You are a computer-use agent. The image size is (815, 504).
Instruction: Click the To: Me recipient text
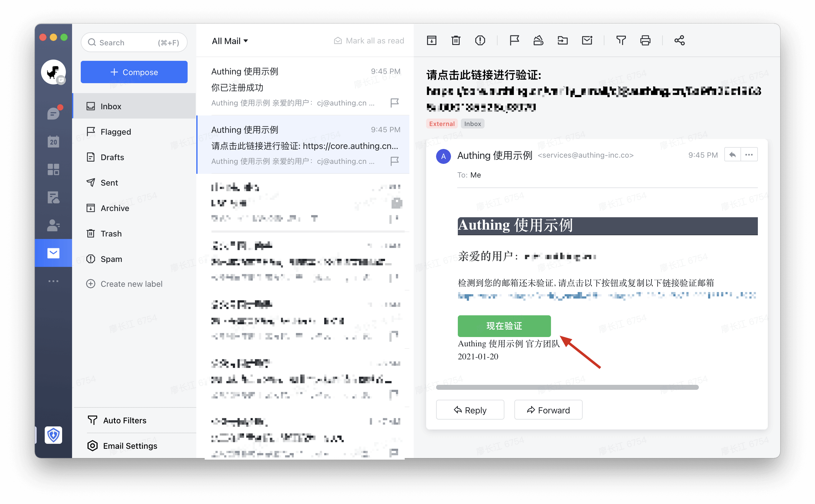[x=469, y=175]
